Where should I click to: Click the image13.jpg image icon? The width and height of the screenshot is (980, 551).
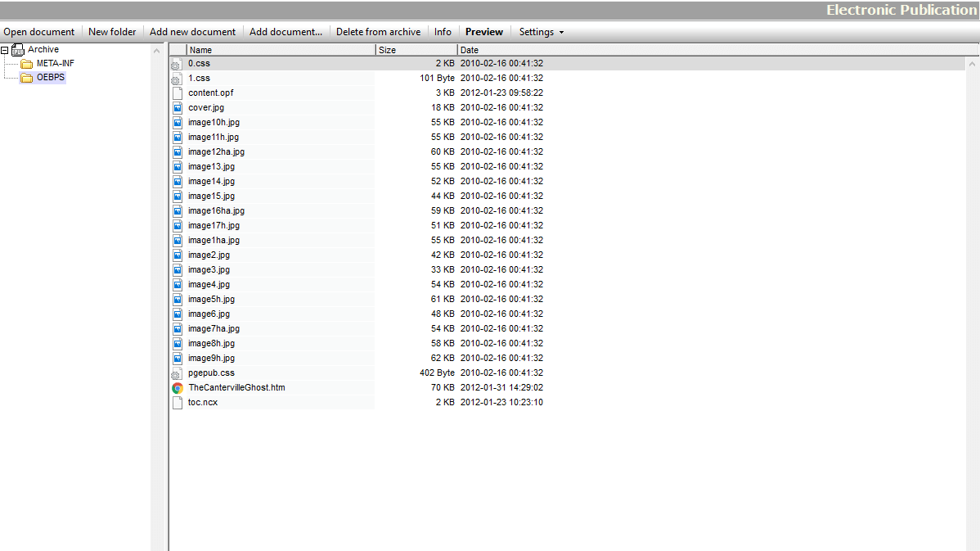[x=178, y=166]
